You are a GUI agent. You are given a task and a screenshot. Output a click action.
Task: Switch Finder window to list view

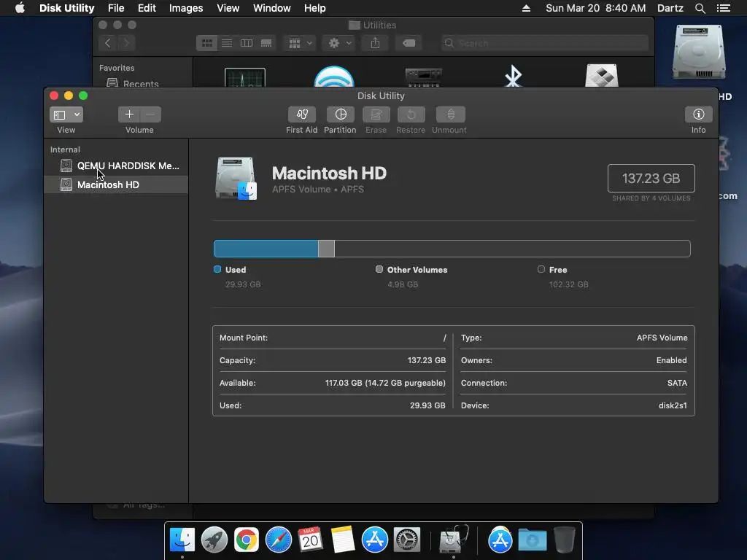click(x=227, y=43)
